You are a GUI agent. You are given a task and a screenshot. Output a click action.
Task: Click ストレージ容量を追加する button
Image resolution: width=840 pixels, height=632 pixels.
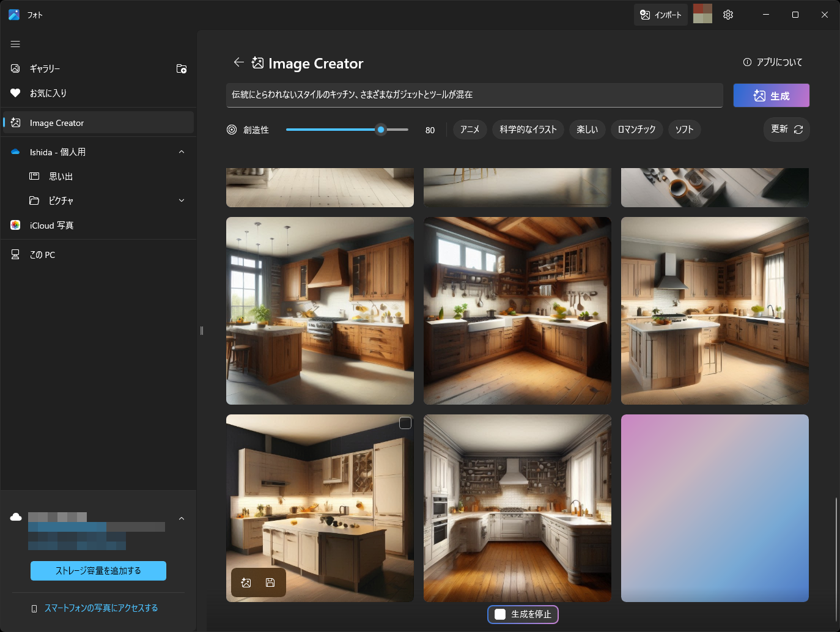coord(98,571)
